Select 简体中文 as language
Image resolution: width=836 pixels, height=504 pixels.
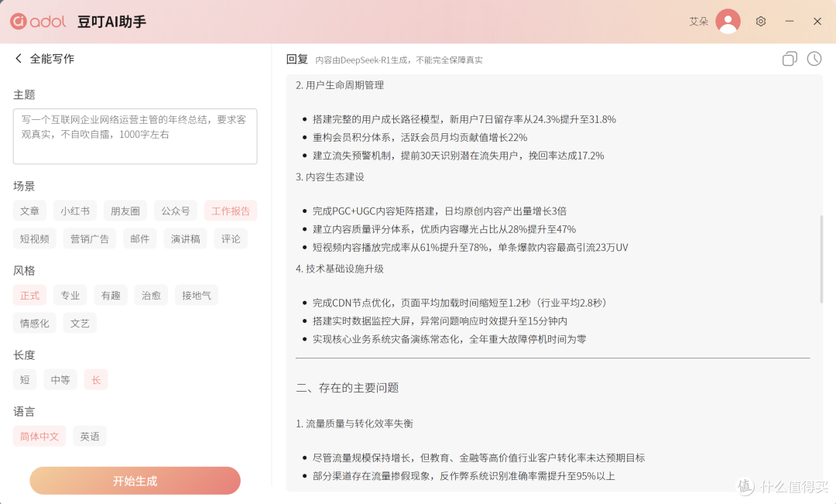click(x=39, y=436)
